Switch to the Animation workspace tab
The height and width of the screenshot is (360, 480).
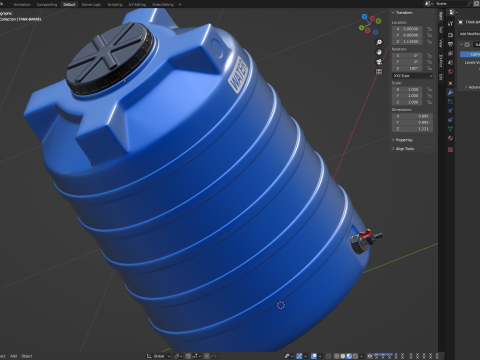tap(22, 4)
